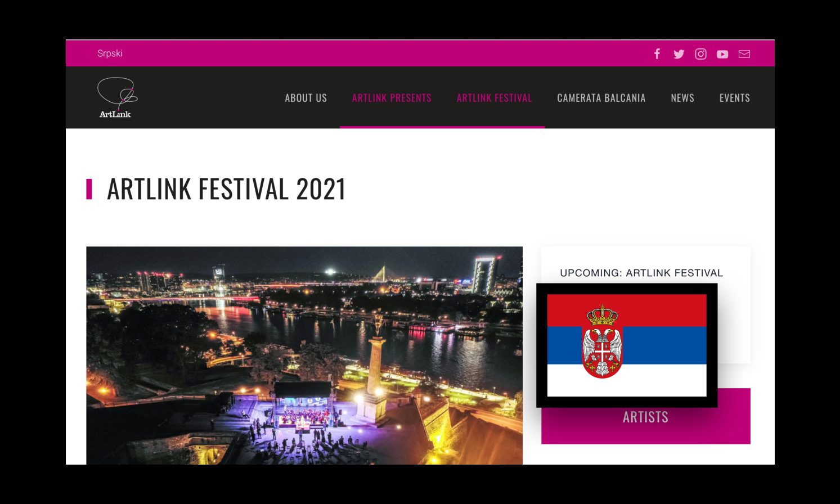Click the ArtLink logo
840x504 pixels.
117,98
